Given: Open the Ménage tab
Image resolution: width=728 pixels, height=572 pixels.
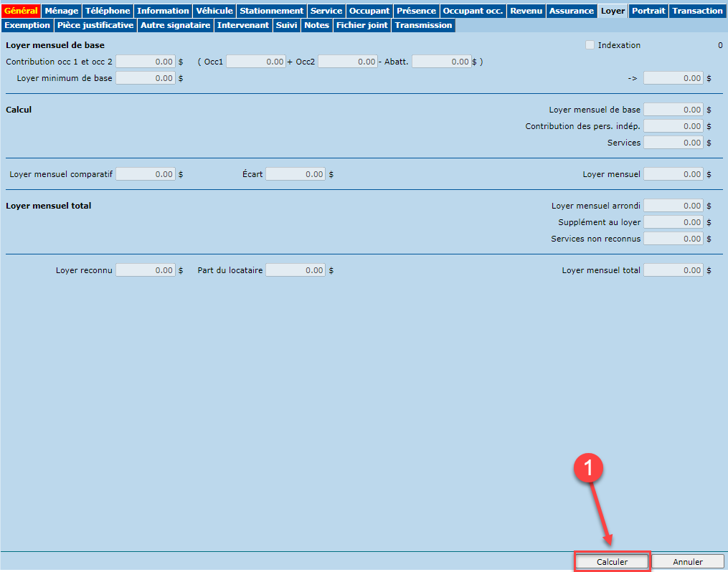Looking at the screenshot, I should coord(61,11).
